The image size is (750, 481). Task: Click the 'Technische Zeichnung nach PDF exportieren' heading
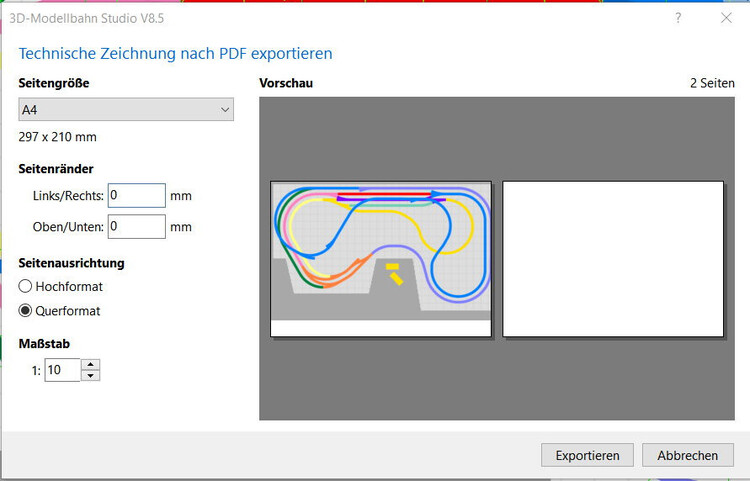click(176, 54)
